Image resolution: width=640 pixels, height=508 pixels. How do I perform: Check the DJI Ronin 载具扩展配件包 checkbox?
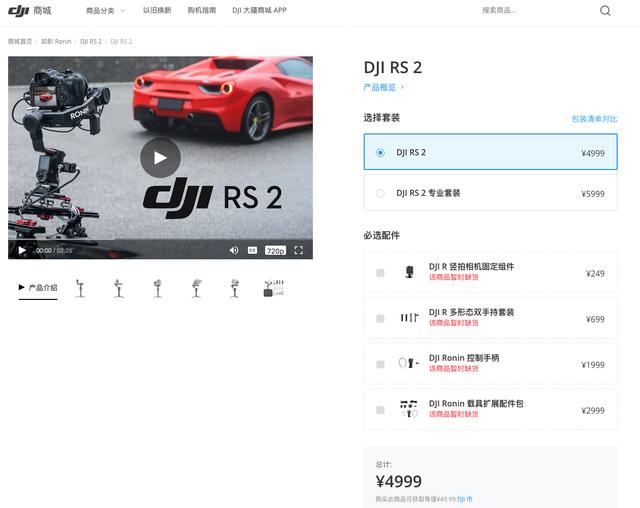pos(380,410)
